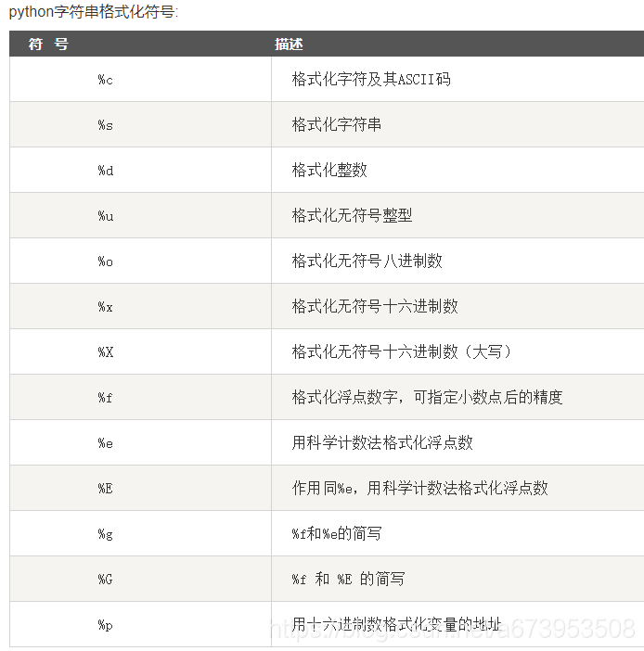Click the description "格式化整数"
Viewport: 644px width, 651px height.
[x=329, y=170]
